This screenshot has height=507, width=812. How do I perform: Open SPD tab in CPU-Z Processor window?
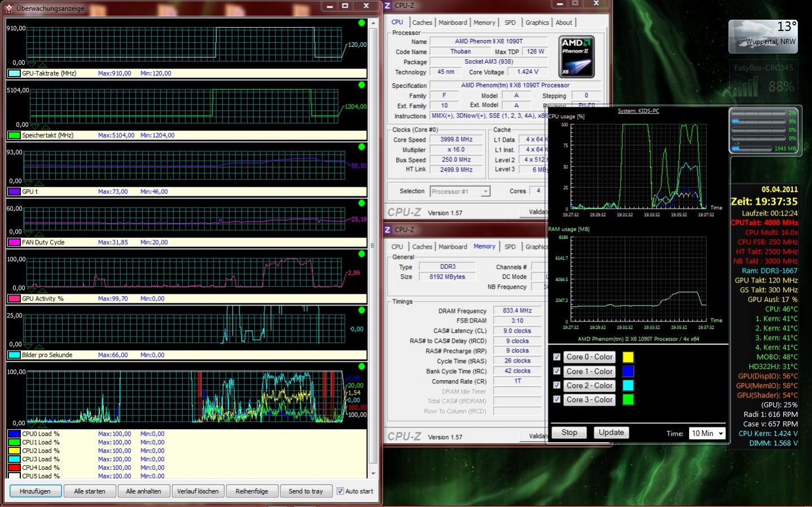[510, 23]
